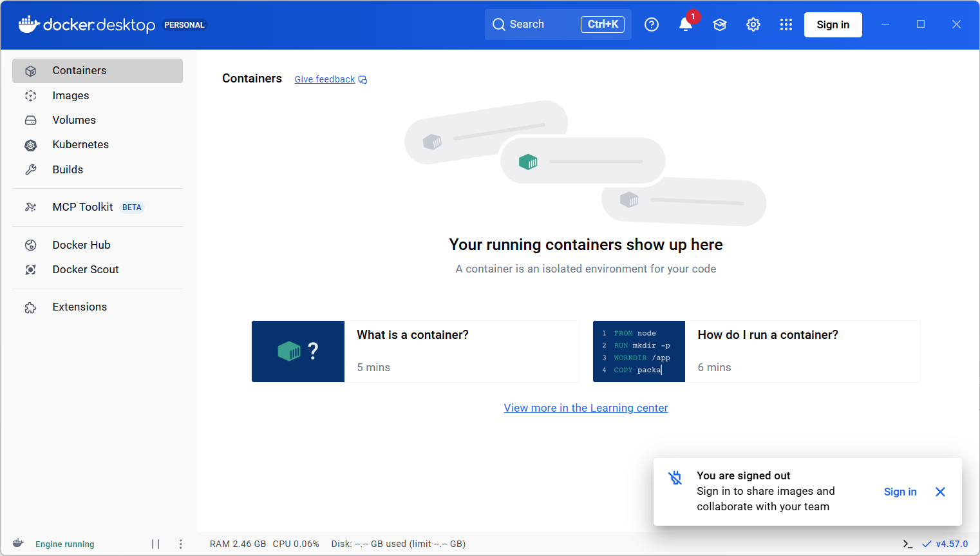The image size is (980, 556).
Task: Open Kubernetes page
Action: coord(97,144)
